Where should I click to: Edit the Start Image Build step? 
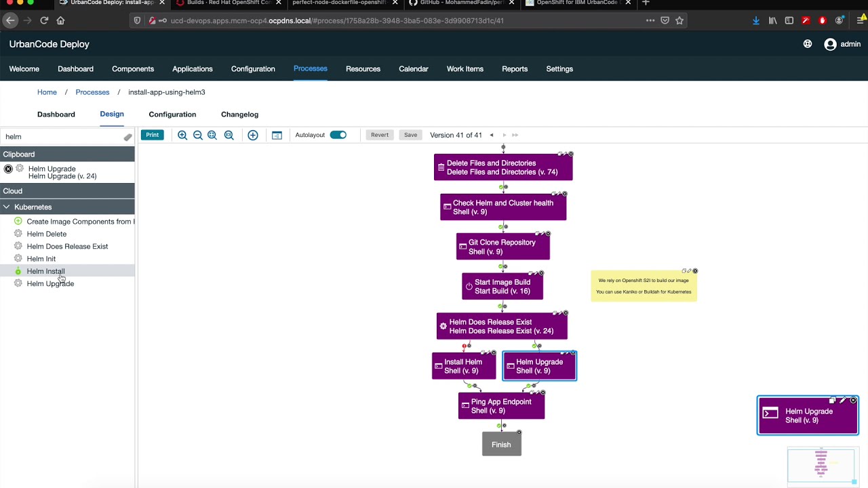534,273
